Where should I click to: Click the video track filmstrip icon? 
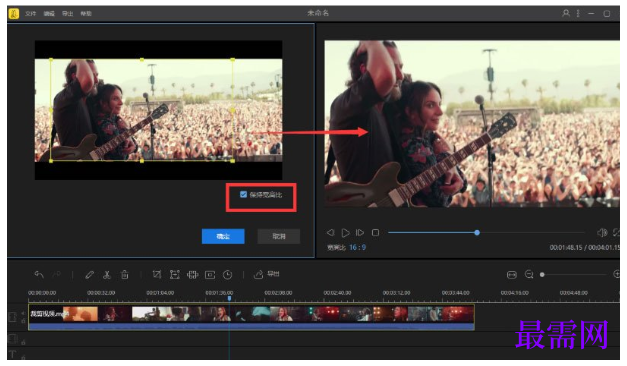pos(12,317)
